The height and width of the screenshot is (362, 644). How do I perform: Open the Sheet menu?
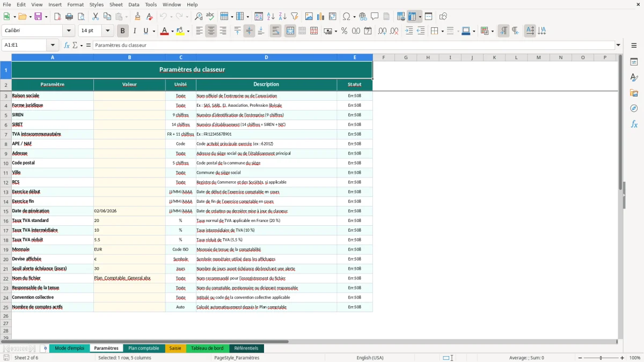click(x=116, y=4)
